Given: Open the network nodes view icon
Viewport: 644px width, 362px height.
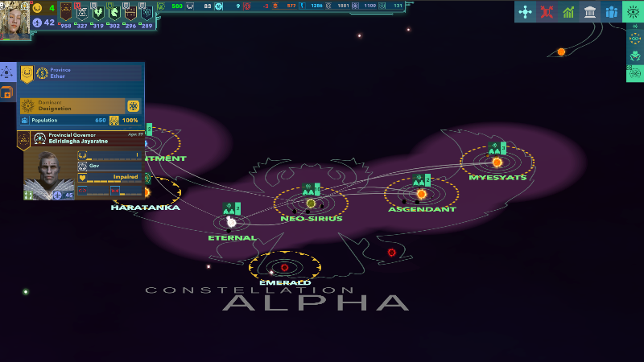Looking at the screenshot, I should pyautogui.click(x=525, y=12).
